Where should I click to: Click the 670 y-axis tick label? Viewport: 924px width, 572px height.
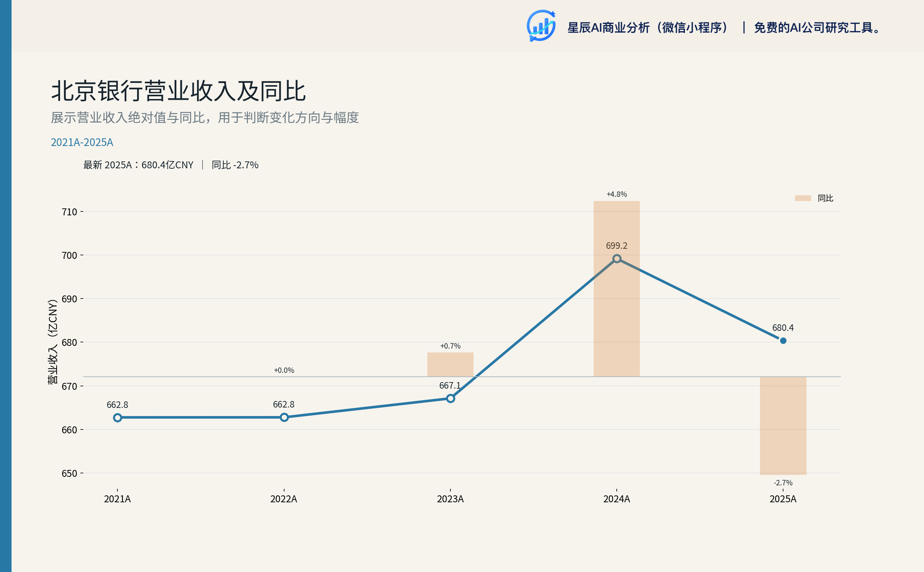coord(70,386)
